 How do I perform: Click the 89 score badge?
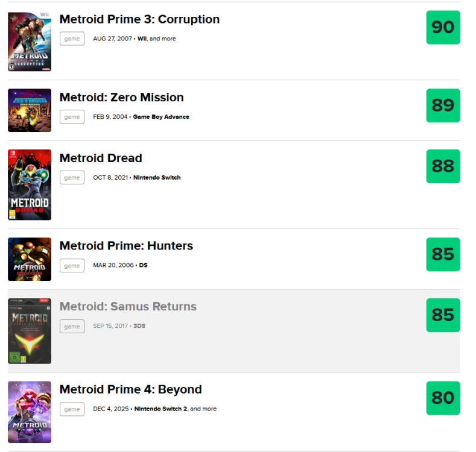(443, 105)
